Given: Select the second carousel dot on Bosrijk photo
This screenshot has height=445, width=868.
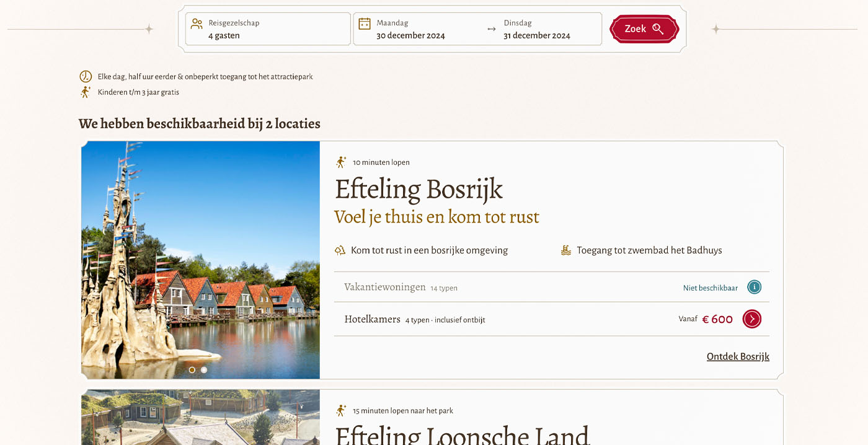Looking at the screenshot, I should pos(204,370).
